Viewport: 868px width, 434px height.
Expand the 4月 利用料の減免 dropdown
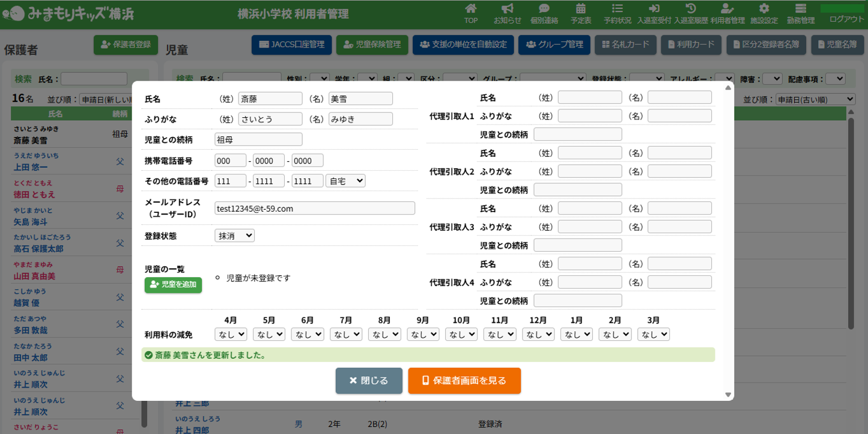231,334
